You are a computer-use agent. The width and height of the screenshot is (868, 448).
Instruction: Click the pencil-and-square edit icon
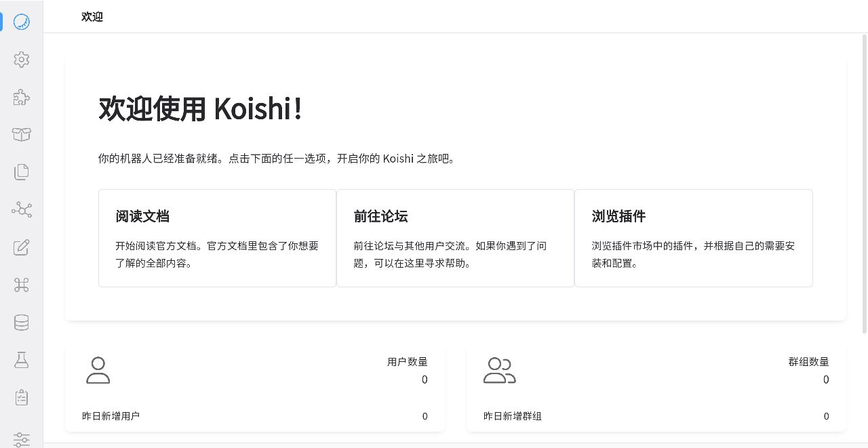coord(22,247)
